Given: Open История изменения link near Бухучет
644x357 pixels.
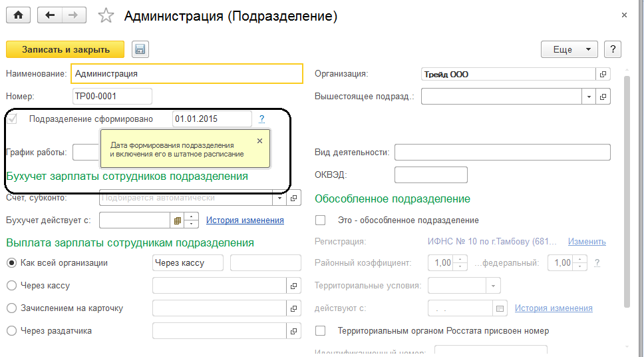Looking at the screenshot, I should (x=245, y=220).
